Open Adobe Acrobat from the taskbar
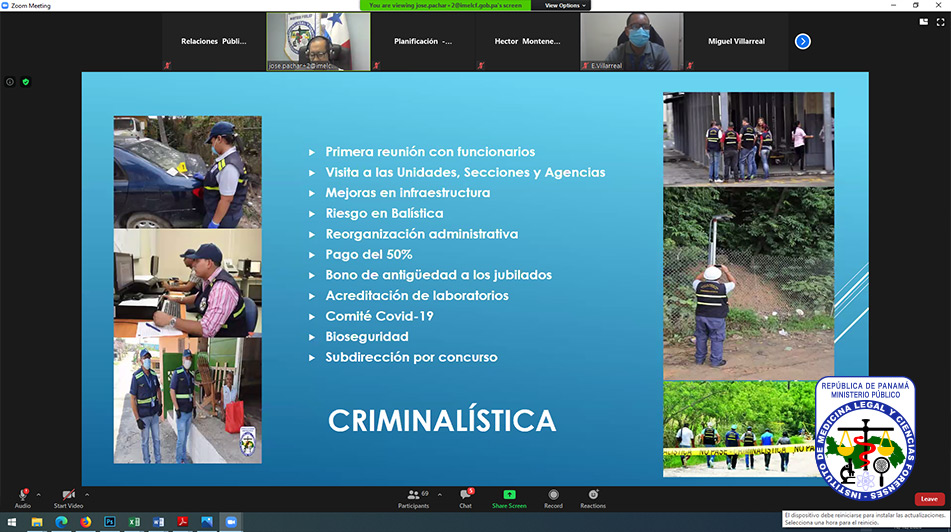 [183, 522]
